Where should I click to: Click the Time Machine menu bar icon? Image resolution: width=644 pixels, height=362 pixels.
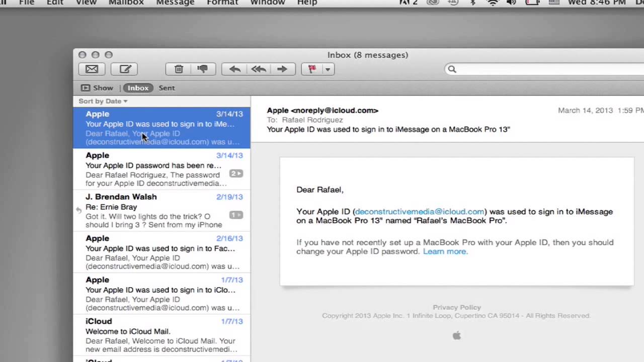coord(452,3)
